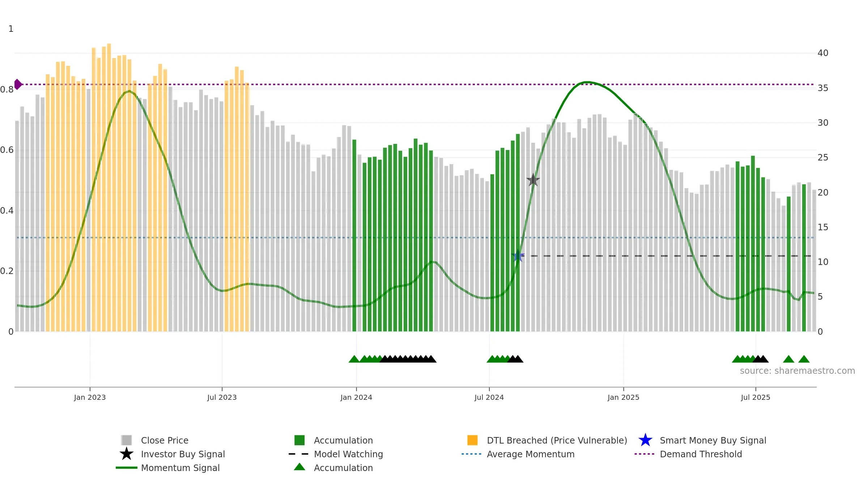Toggle Investor Buy Signal legend entry

pos(183,454)
